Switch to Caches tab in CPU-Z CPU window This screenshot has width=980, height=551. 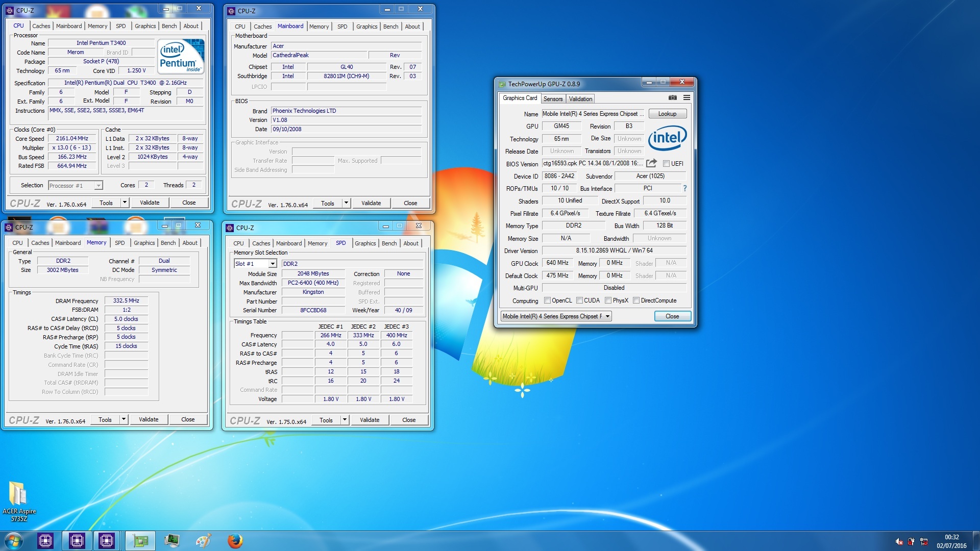(41, 26)
